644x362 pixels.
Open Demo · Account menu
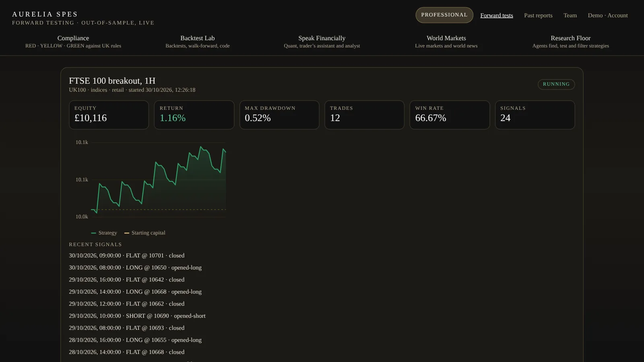click(608, 15)
